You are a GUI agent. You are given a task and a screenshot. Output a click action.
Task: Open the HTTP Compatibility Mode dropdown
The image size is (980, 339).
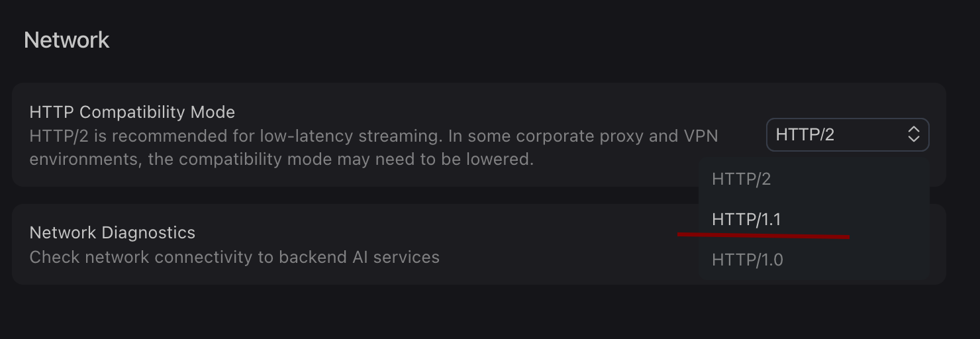847,134
